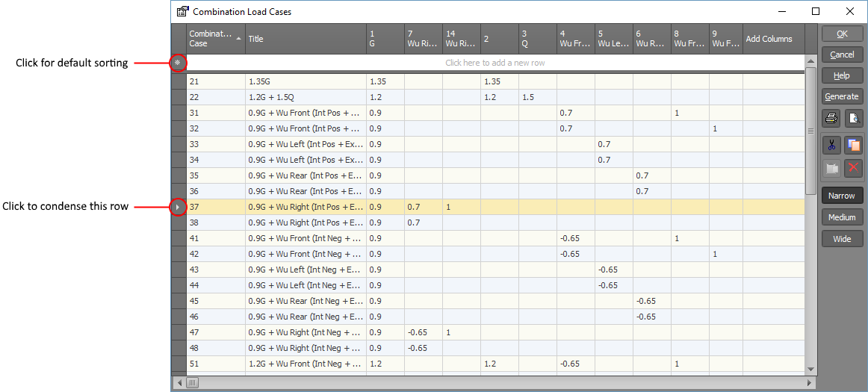Click the 1.5 value in row 22
Screen dimensions: 868x392
click(x=538, y=98)
